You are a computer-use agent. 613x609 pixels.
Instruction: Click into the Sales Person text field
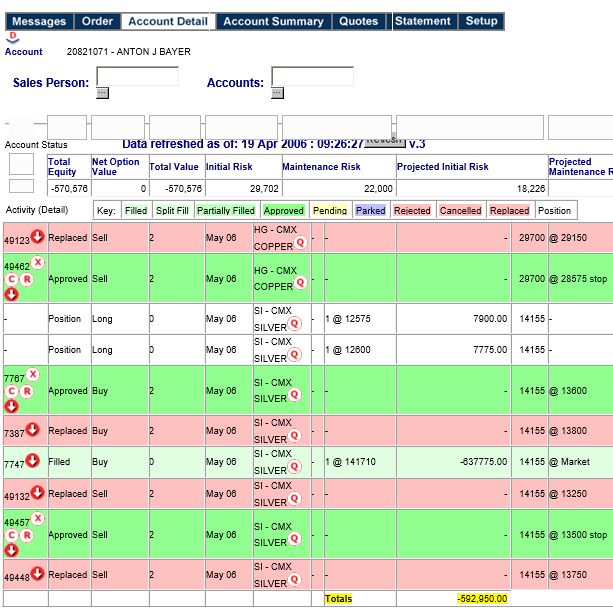tap(137, 77)
